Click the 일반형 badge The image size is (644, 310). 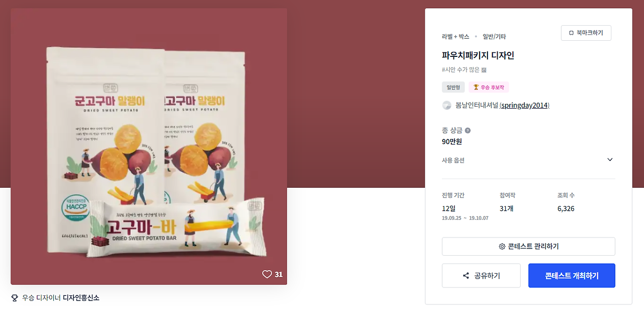(453, 88)
